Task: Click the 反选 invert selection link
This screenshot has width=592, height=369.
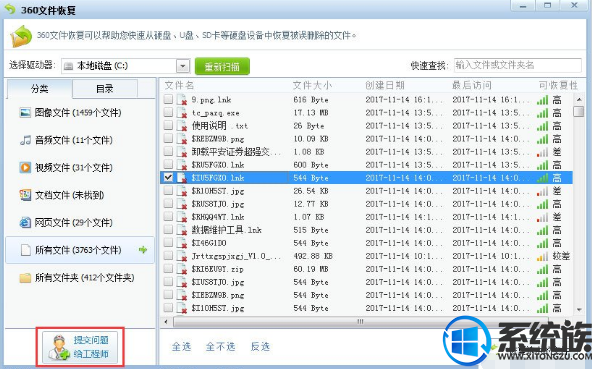Action: pos(260,347)
